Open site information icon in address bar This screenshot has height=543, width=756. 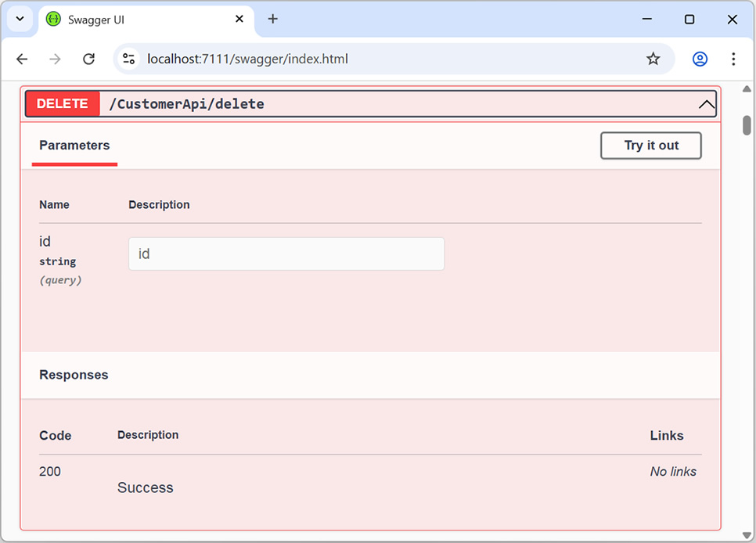coord(128,59)
